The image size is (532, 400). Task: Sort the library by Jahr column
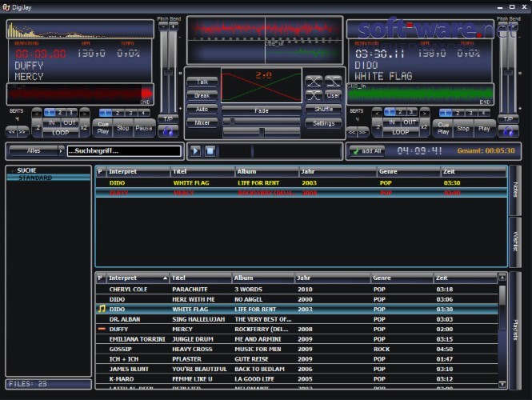pos(333,278)
